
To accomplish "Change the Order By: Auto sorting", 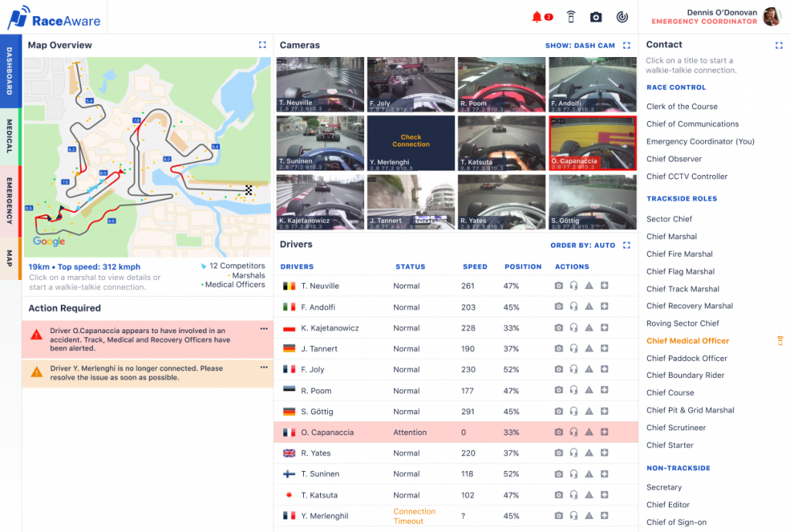I will coord(582,246).
